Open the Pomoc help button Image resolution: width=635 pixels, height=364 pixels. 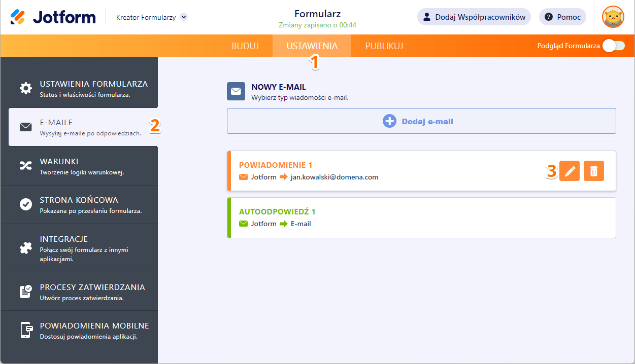coord(562,17)
